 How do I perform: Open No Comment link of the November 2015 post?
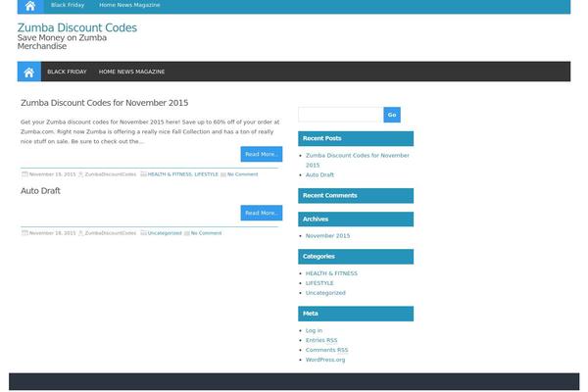(243, 174)
